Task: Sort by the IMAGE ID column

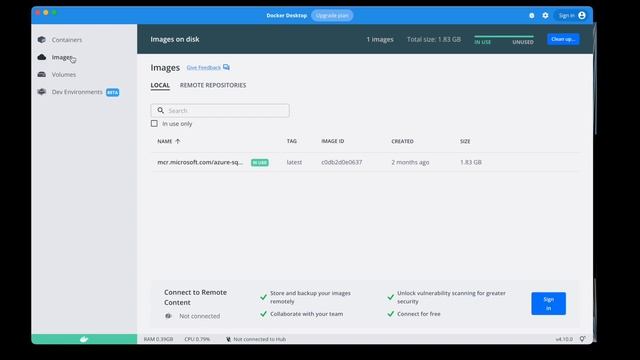Action: [333, 141]
